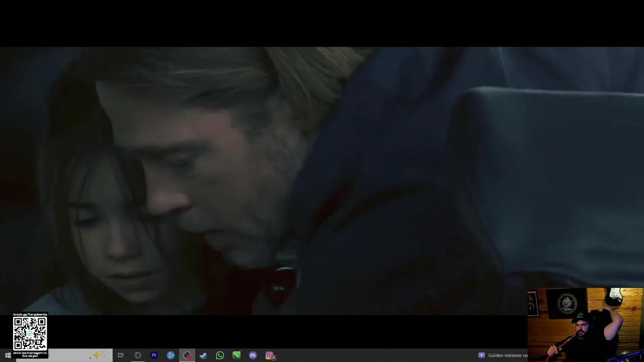Viewport: 644px width, 362px height.
Task: Click the Golden retriever news widget
Action: click(502, 355)
